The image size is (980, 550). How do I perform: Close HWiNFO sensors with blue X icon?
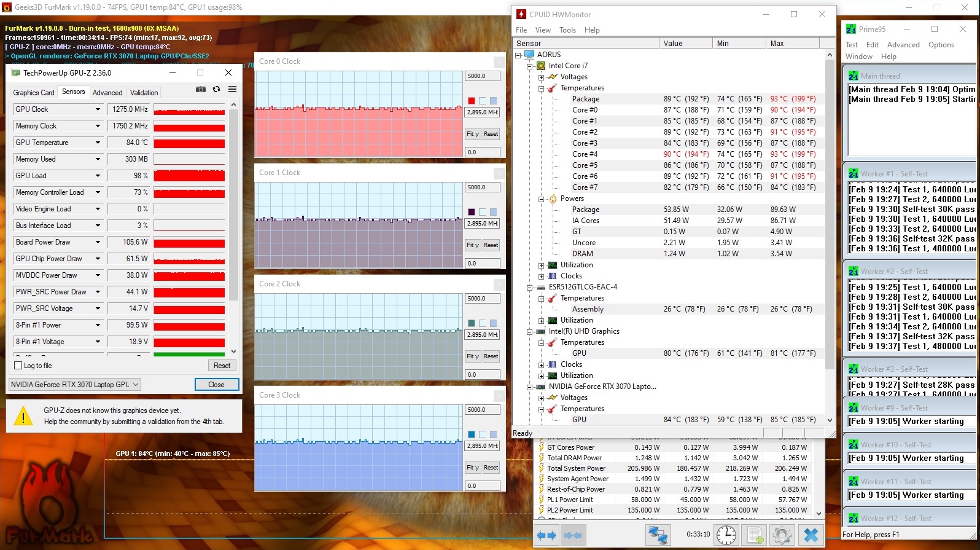click(x=811, y=535)
